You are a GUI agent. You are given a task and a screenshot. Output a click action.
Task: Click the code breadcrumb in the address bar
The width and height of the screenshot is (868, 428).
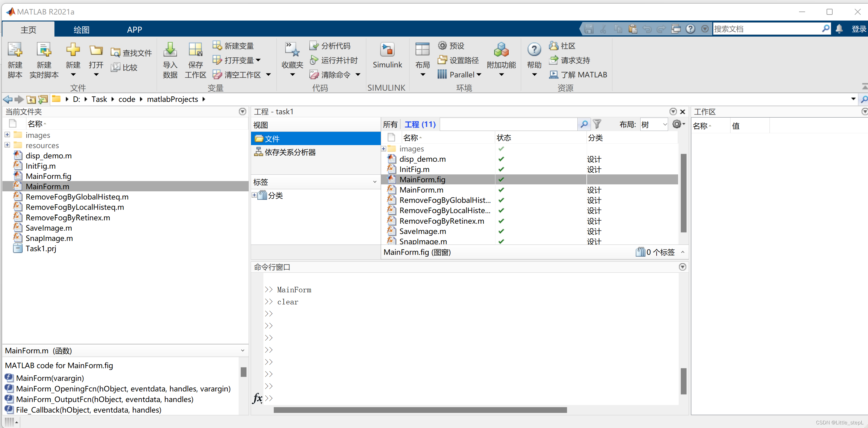coord(127,99)
